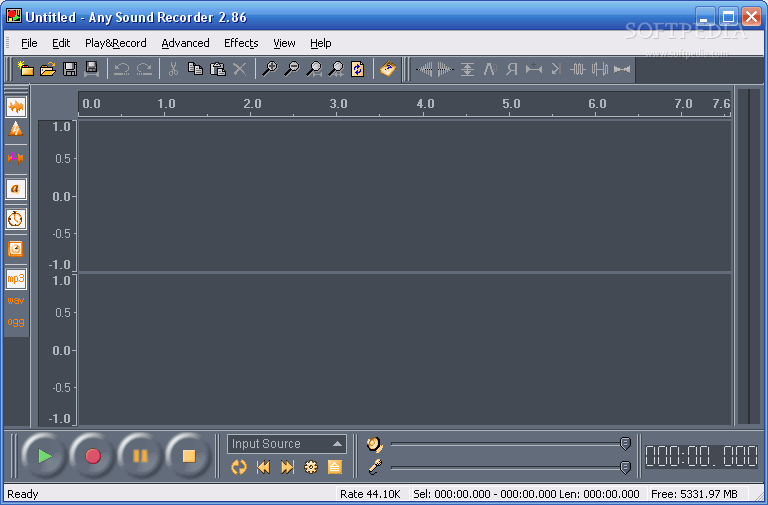This screenshot has width=768, height=505.
Task: Click the disabled insert silence effect icon
Action: coord(534,70)
